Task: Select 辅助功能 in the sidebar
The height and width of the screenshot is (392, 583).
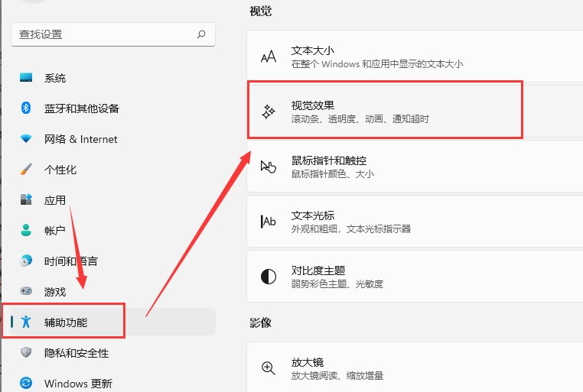Action: [113, 322]
